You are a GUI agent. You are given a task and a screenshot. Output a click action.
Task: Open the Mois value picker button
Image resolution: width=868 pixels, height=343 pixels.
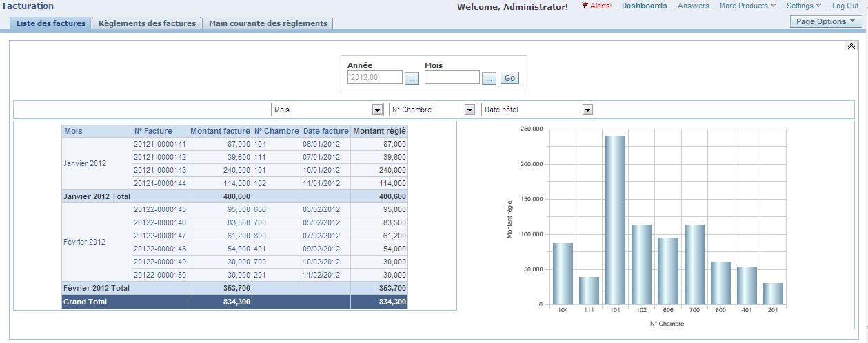click(x=489, y=79)
